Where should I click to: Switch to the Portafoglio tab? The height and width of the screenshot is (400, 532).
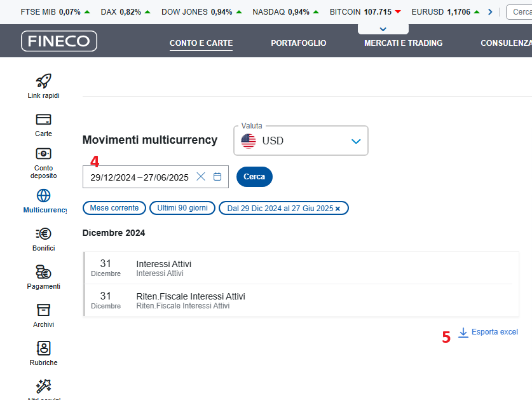pyautogui.click(x=298, y=43)
